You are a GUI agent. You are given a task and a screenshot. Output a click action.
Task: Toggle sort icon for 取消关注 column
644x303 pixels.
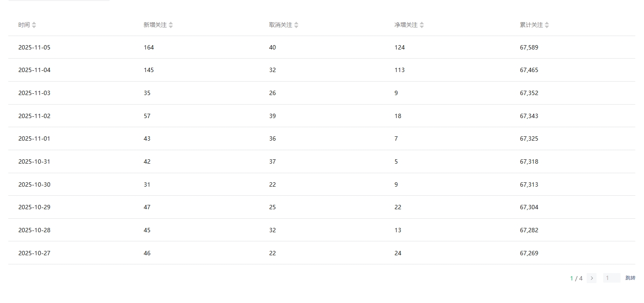(x=296, y=25)
